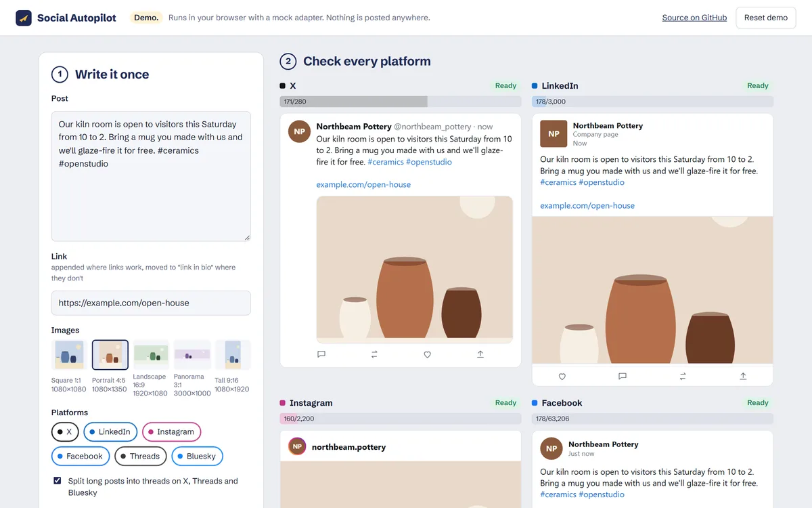
Task: Click the NP avatar in Facebook preview
Action: pyautogui.click(x=551, y=448)
